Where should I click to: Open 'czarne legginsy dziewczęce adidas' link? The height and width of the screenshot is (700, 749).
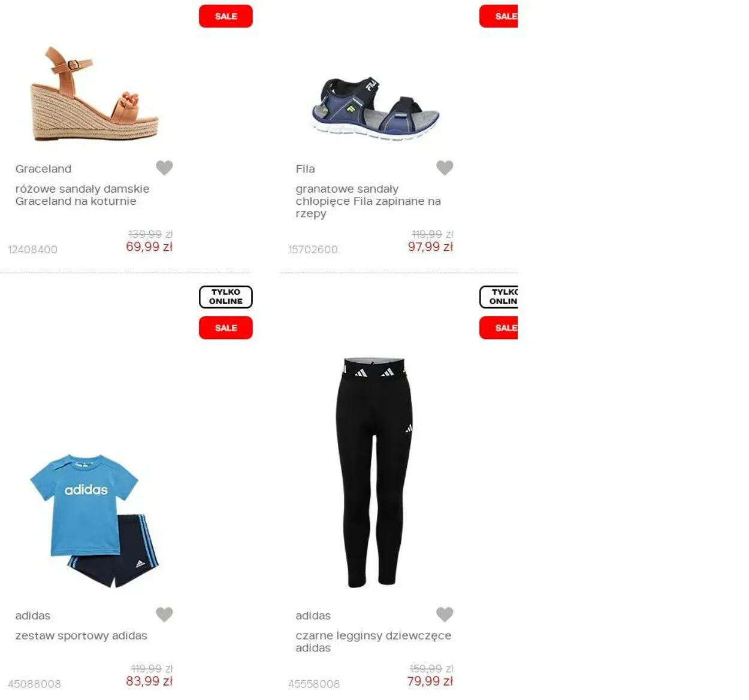[x=373, y=641]
